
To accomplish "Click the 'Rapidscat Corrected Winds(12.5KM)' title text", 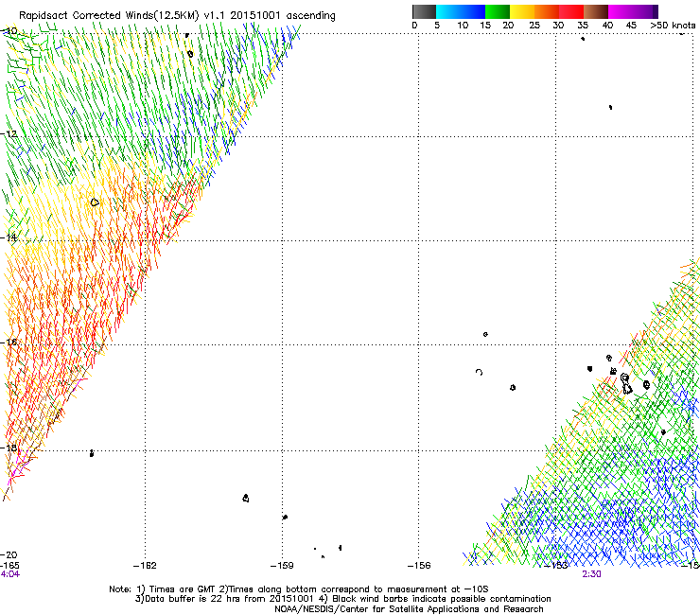I will (x=109, y=16).
